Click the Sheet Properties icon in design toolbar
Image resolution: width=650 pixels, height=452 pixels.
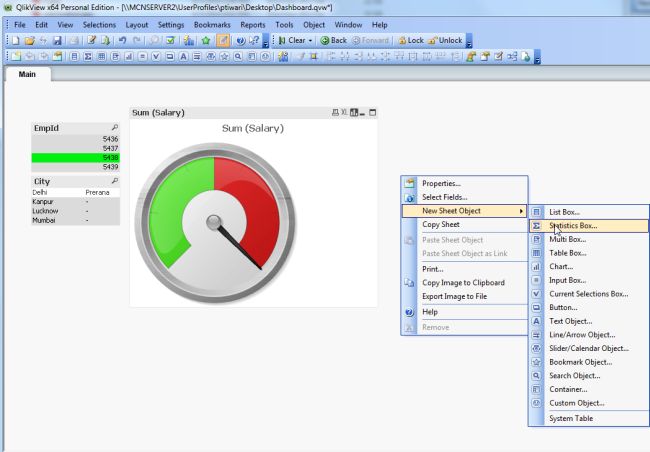point(57,56)
